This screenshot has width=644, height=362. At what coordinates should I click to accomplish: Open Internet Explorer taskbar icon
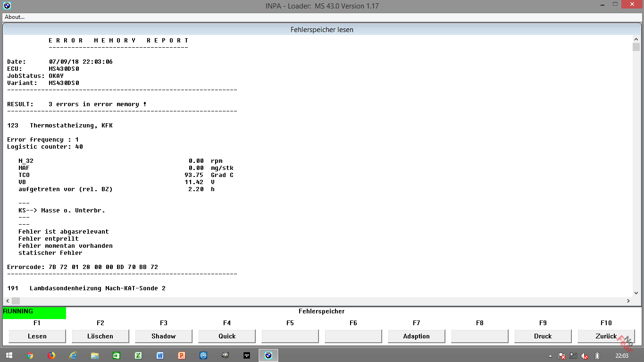tap(73, 355)
